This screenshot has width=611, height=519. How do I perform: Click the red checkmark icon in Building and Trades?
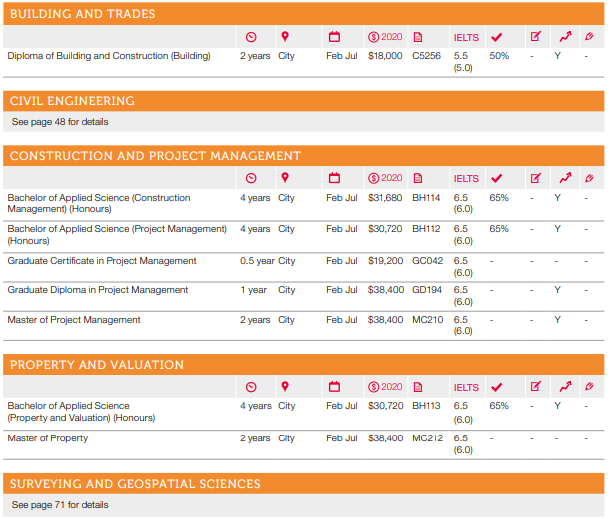(x=496, y=37)
